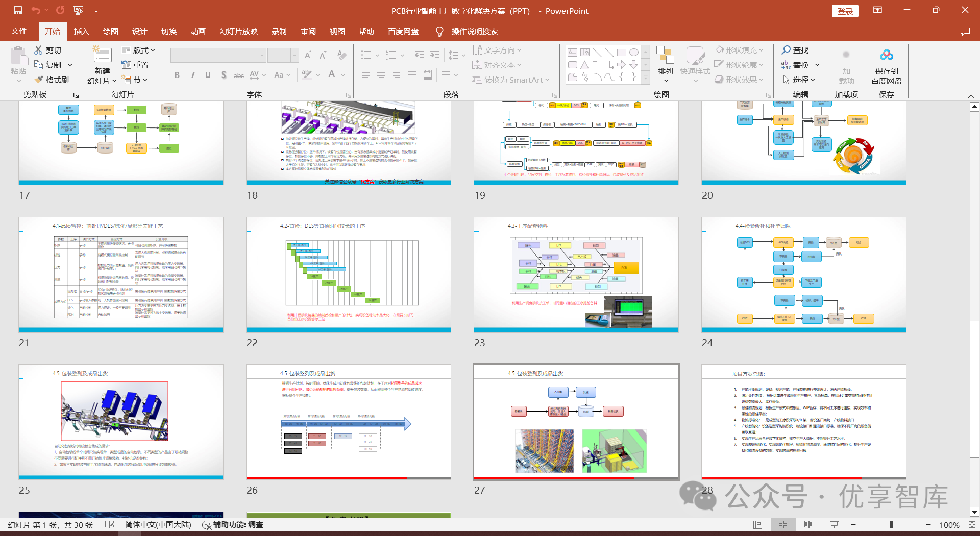The image size is (980, 536).
Task: Start slideshow from beginning icon in title bar
Action: pyautogui.click(x=78, y=10)
